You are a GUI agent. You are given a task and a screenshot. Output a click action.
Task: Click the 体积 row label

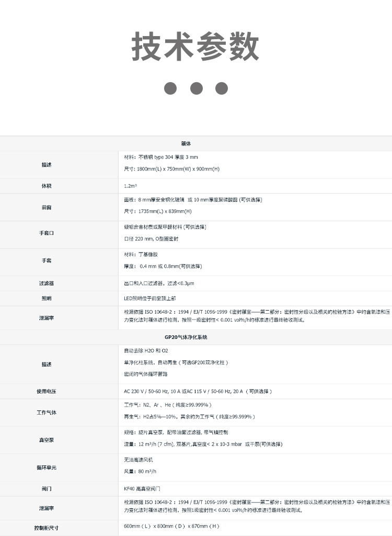47,186
